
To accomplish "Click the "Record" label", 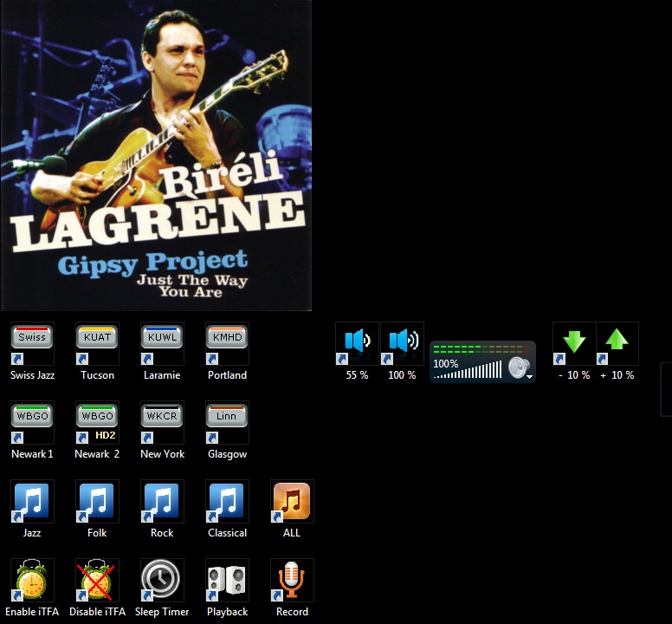I will tap(293, 612).
